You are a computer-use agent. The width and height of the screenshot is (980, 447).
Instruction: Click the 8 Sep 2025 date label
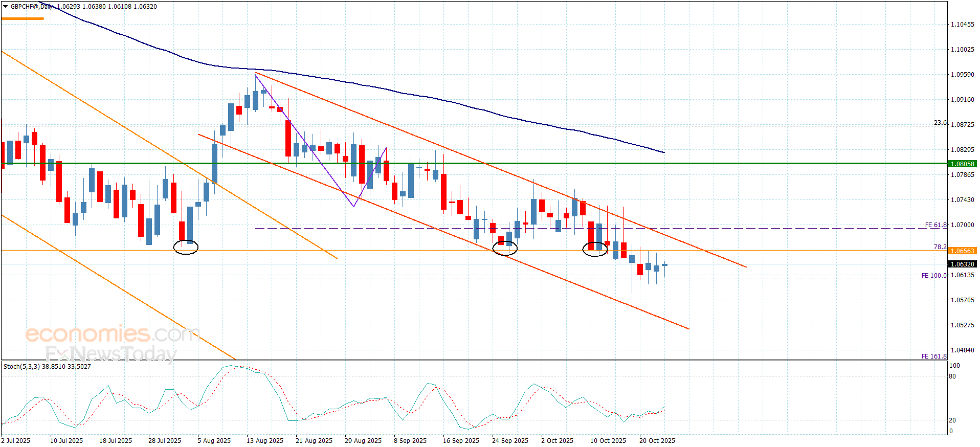pyautogui.click(x=410, y=441)
